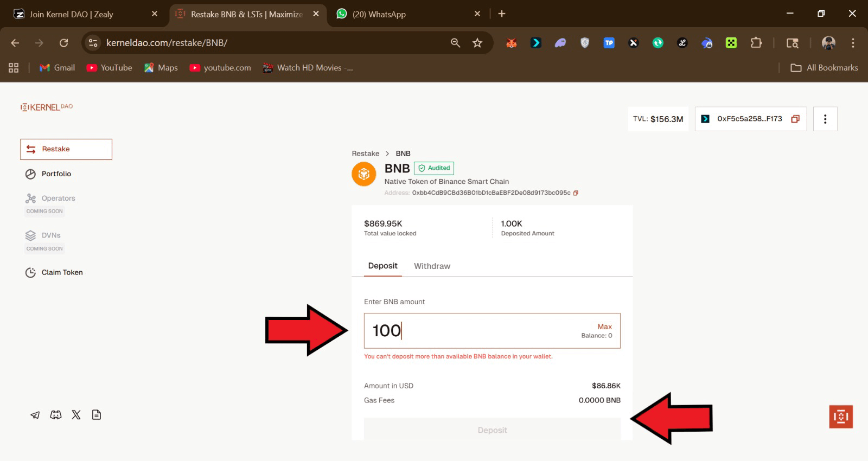Open the X social icon link
Screen dimensions: 868x461
(x=76, y=415)
